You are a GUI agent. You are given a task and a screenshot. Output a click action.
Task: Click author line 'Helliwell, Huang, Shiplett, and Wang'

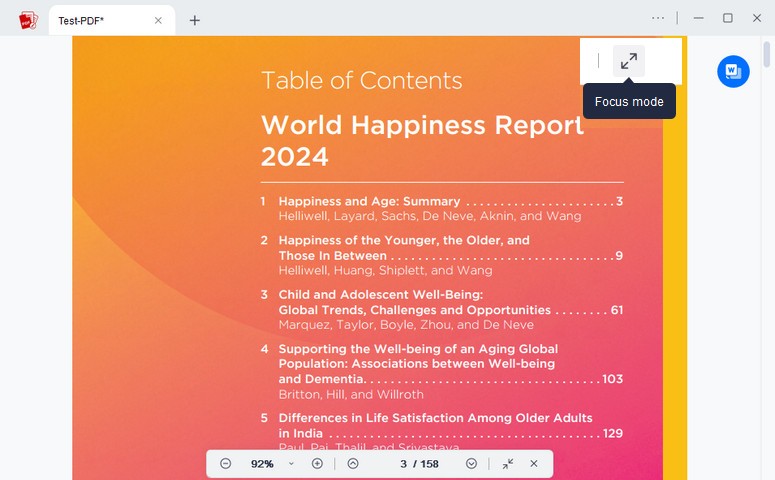coord(386,270)
